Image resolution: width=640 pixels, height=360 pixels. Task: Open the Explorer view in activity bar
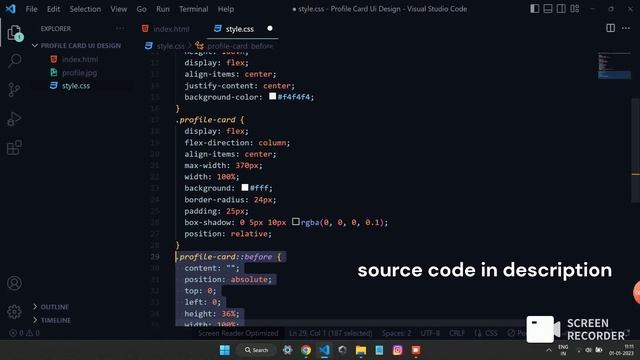point(15,33)
